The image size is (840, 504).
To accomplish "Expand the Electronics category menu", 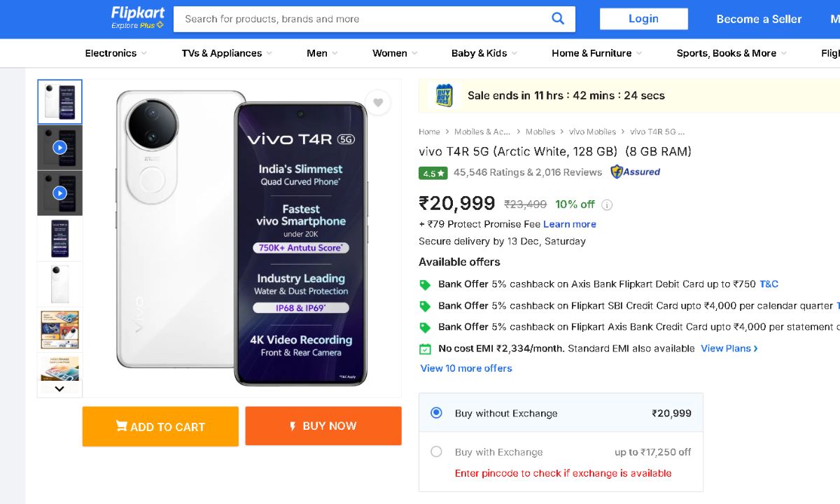I will coord(115,53).
